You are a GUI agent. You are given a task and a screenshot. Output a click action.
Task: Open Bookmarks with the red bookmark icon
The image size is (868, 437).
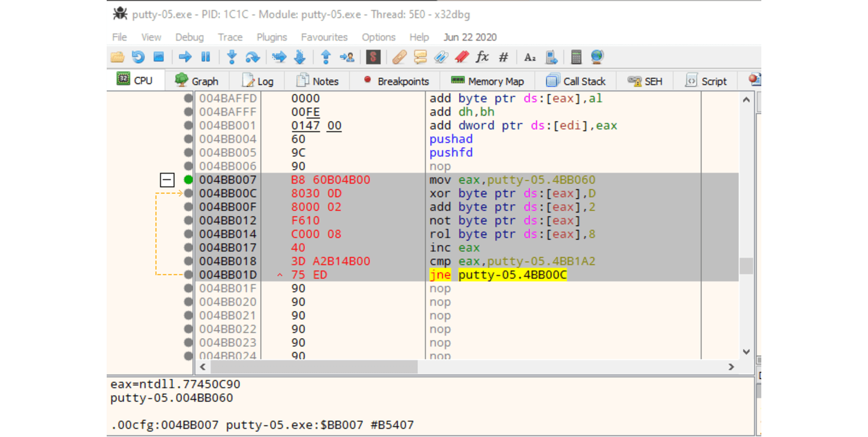click(462, 57)
